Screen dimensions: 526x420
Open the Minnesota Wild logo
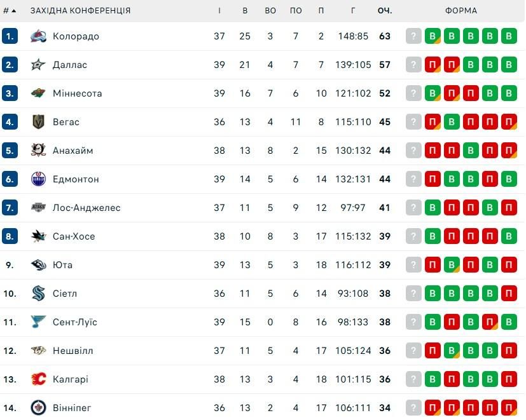(39, 93)
